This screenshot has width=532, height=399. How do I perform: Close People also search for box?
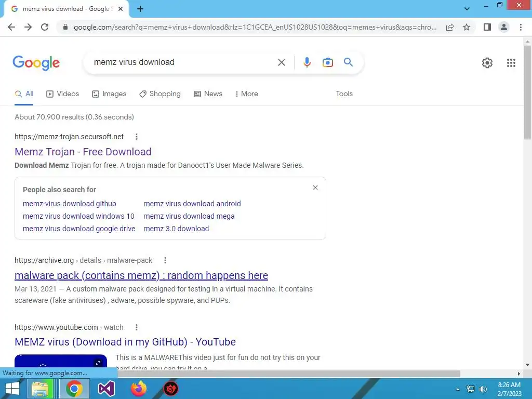point(315,188)
